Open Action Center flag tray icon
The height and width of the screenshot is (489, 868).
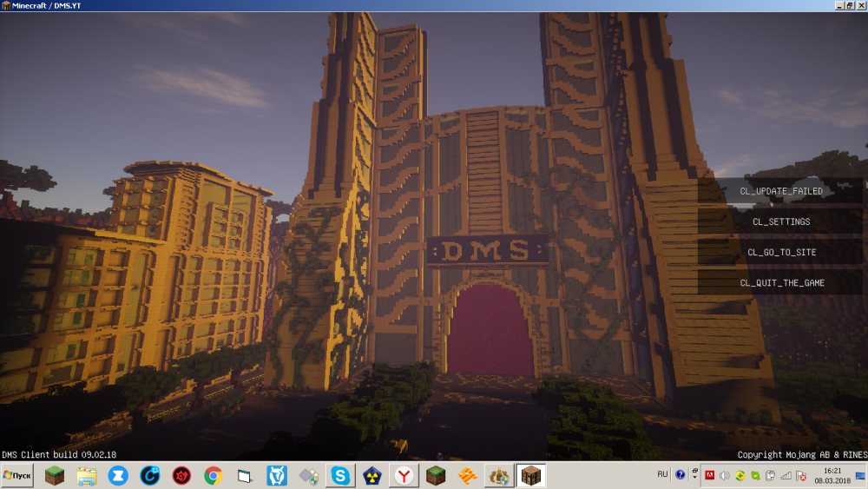800,476
